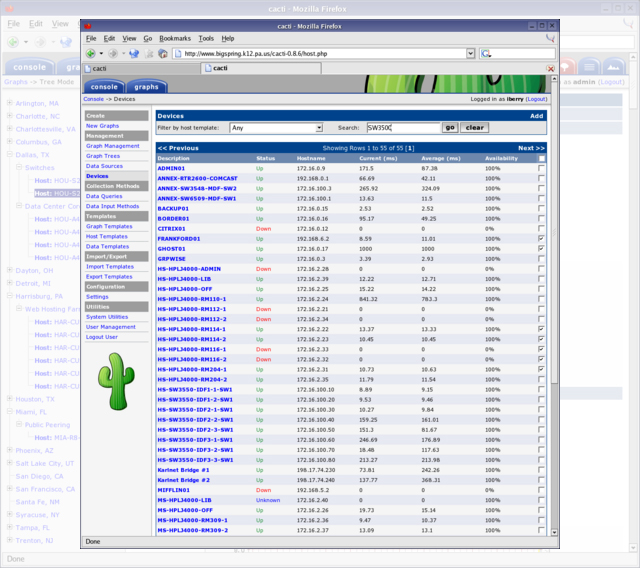The width and height of the screenshot is (640, 568).
Task: Uncheck the GHOST01 row checkbox
Action: coord(541,248)
